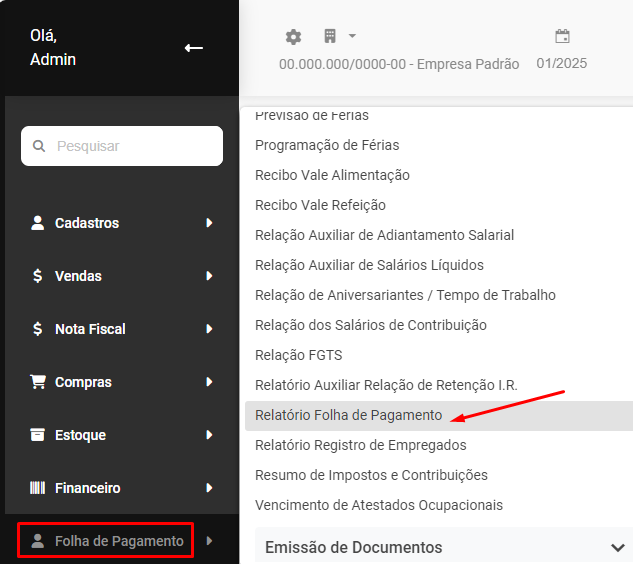
Task: Click the Financeiro barcode icon
Action: (38, 488)
